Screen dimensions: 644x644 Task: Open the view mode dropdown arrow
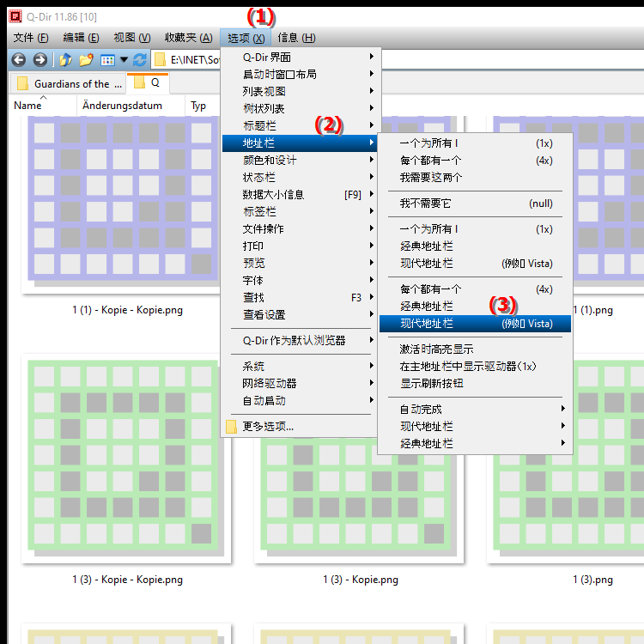[124, 60]
